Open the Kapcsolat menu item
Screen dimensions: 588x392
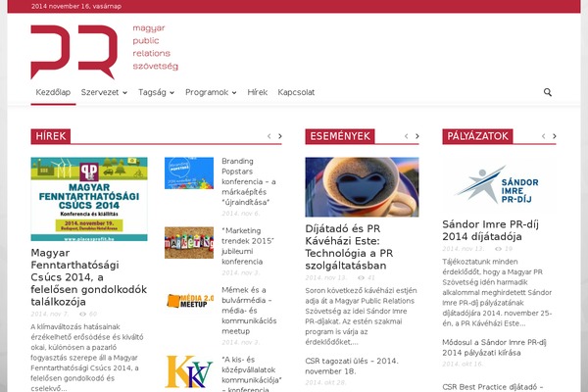point(296,92)
